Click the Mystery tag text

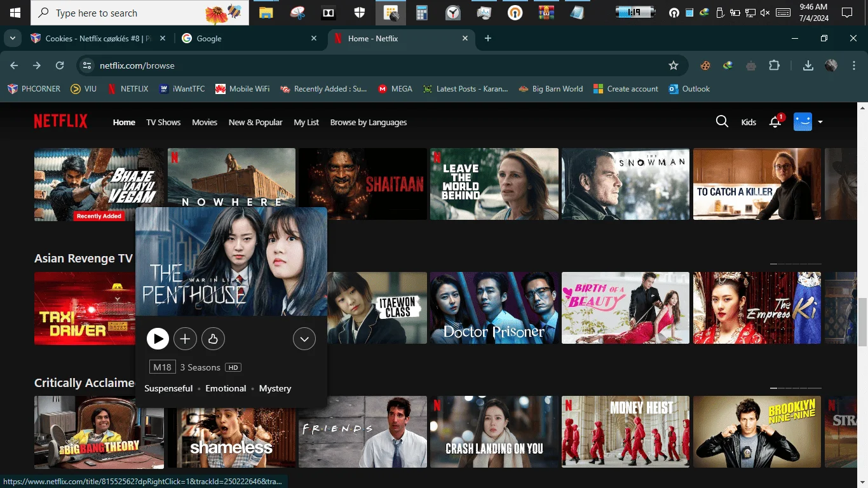(275, 388)
